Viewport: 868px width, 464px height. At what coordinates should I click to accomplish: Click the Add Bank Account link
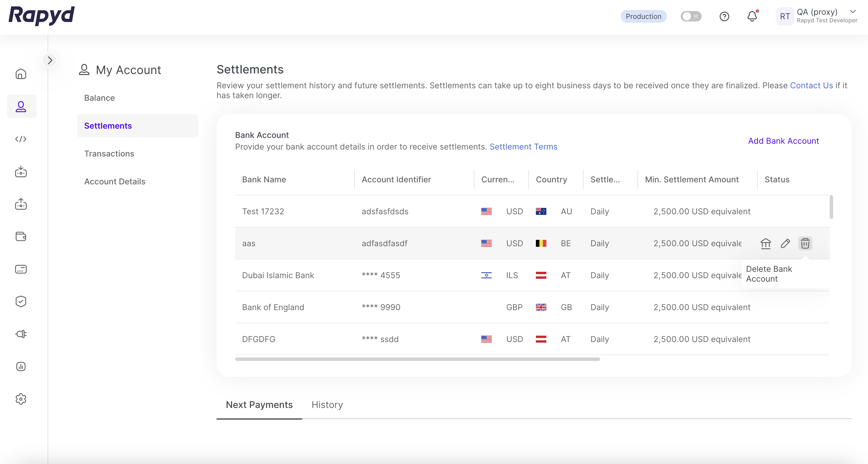(x=784, y=141)
